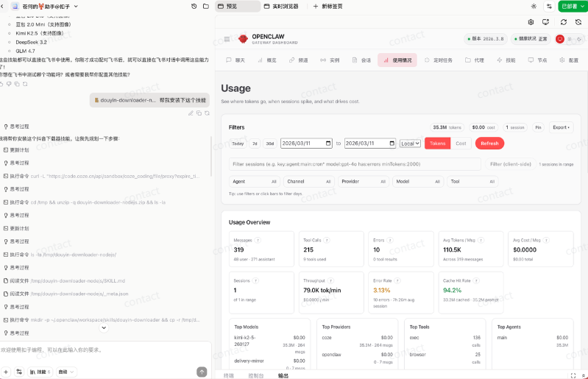Open the 阅读文件 SKILL.md step
Viewport: 588px width, 379px height.
point(64,281)
